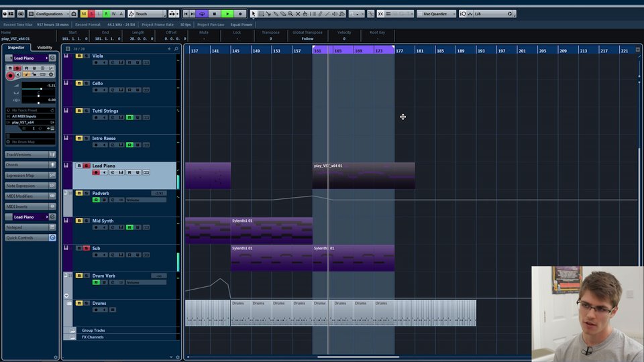Click the Stop transport button
This screenshot has width=644, height=362.
click(215, 13)
